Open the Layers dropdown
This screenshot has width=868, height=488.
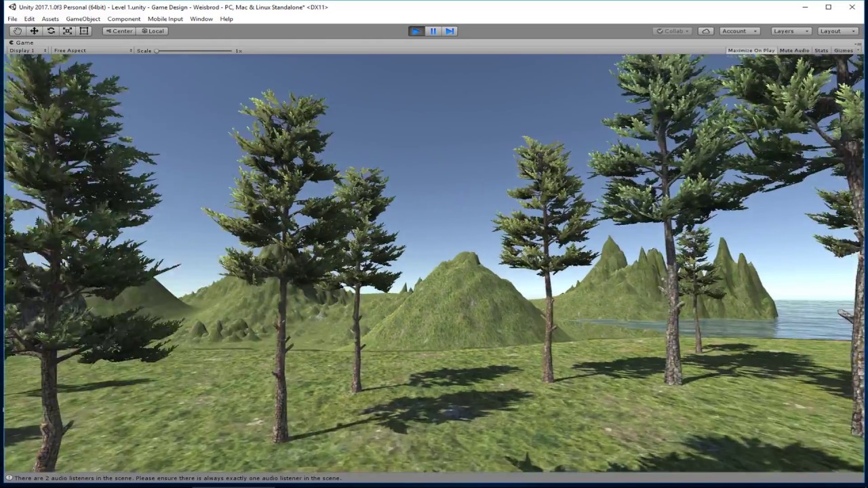click(790, 31)
